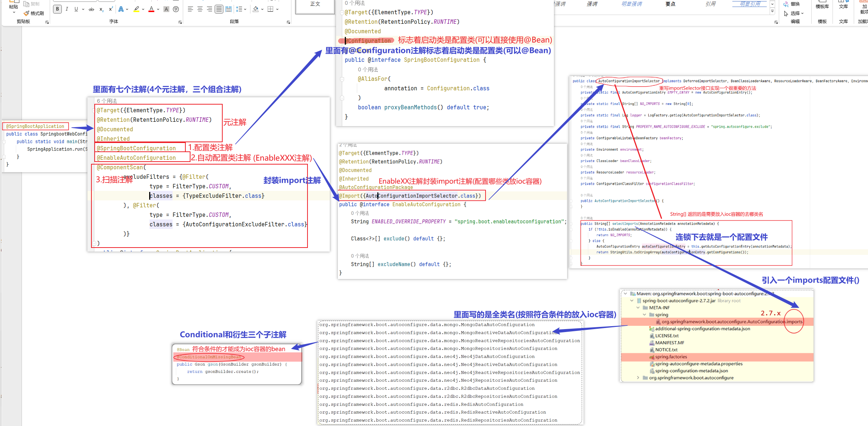Open the font group dialog launcher

180,22
